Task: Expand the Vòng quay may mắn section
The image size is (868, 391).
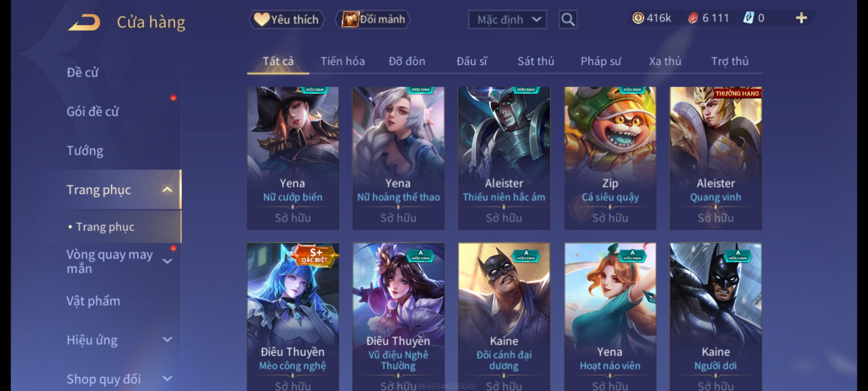Action: (x=167, y=261)
